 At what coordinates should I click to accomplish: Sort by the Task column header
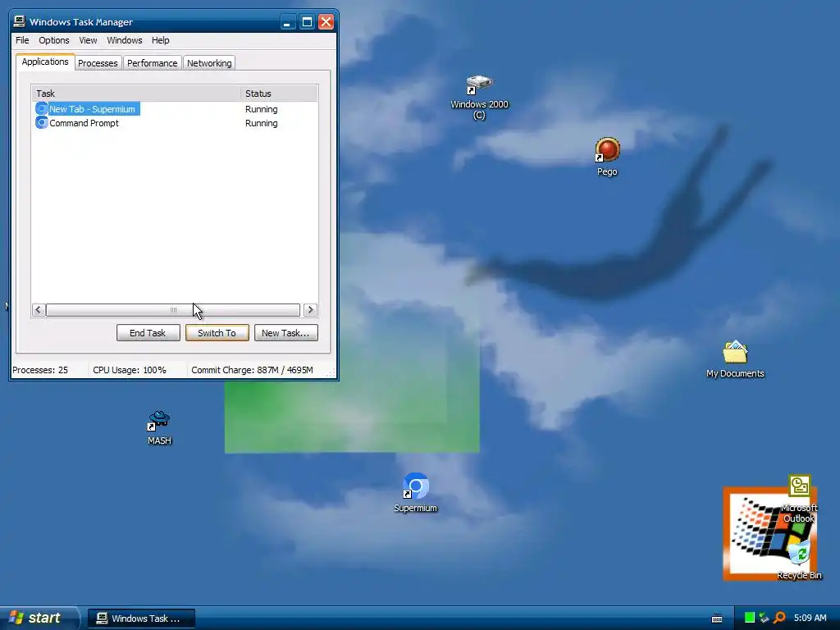coord(136,94)
